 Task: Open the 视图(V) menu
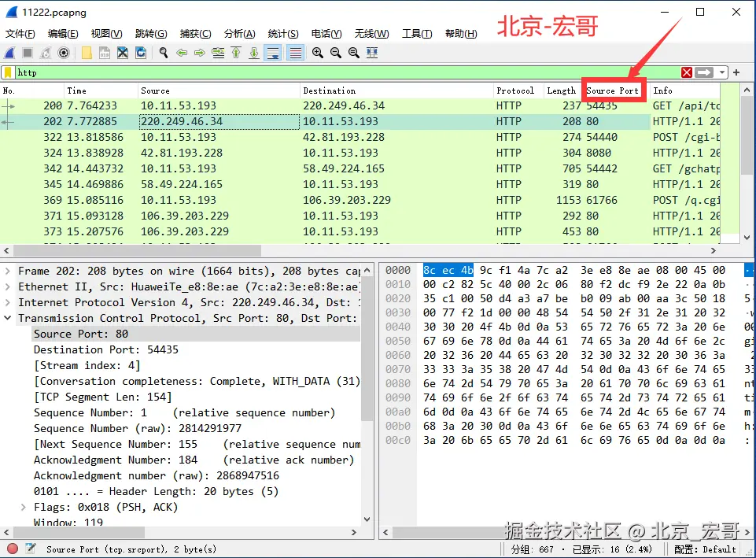(106, 33)
